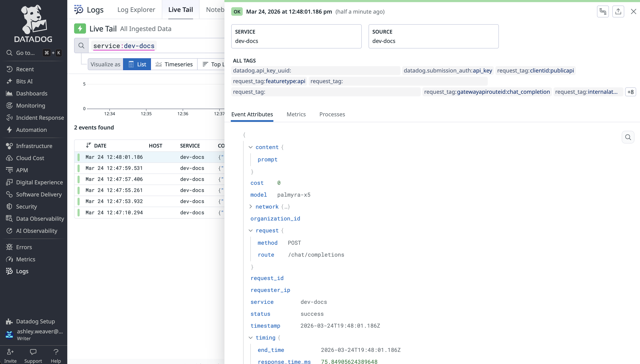Keep List visualization selected
Screen dimensions: 640x364
pyautogui.click(x=137, y=64)
